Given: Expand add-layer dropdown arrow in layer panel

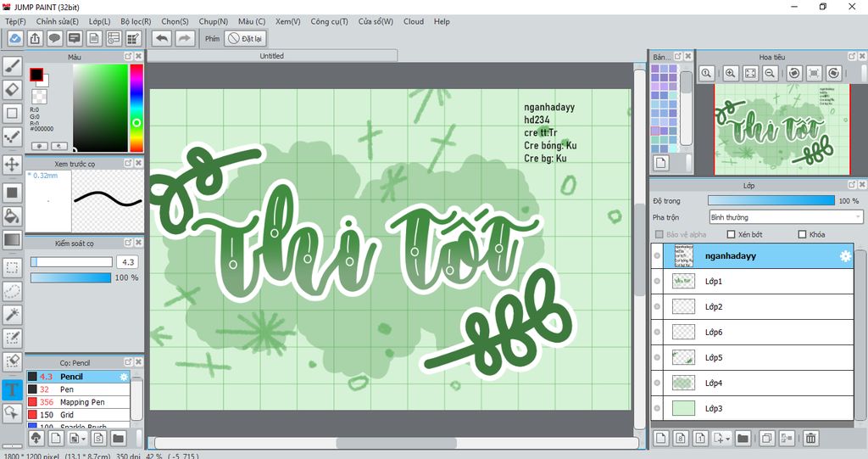Looking at the screenshot, I should tap(728, 439).
